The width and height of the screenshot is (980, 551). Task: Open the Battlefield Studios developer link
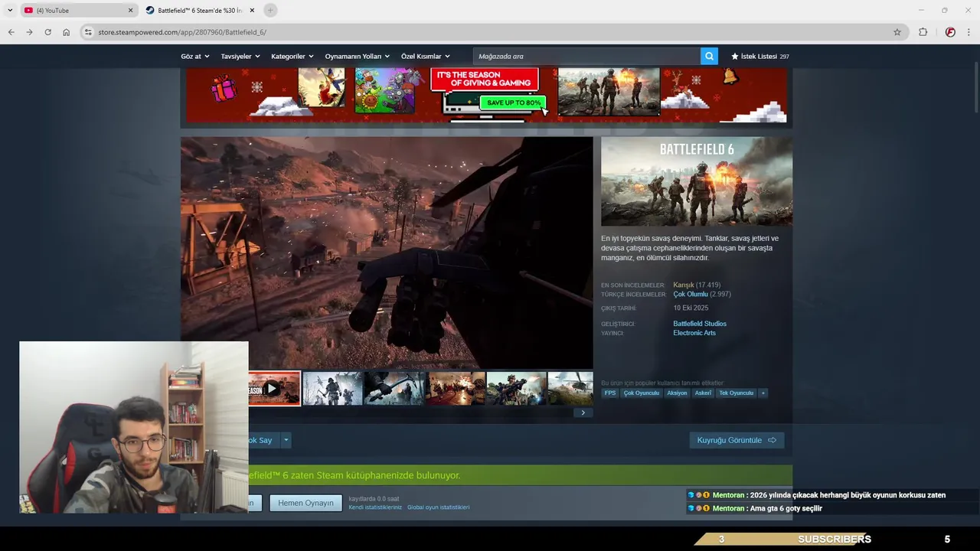tap(700, 324)
